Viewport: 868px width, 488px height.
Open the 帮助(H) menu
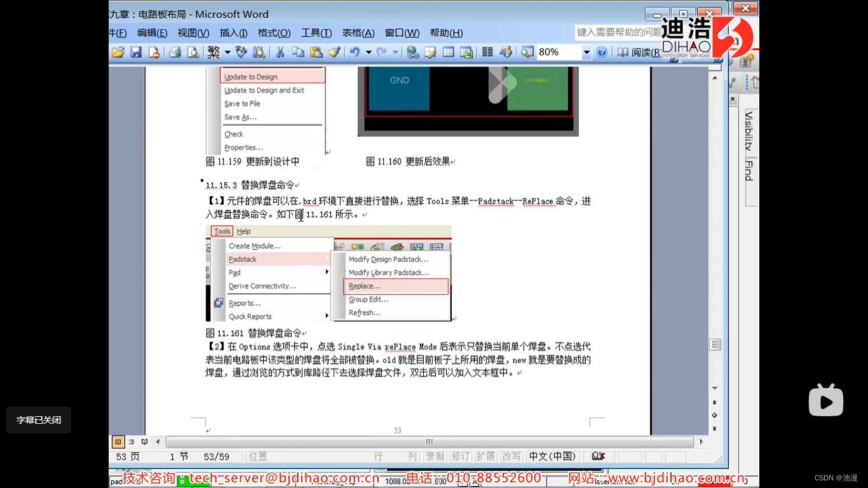[446, 33]
